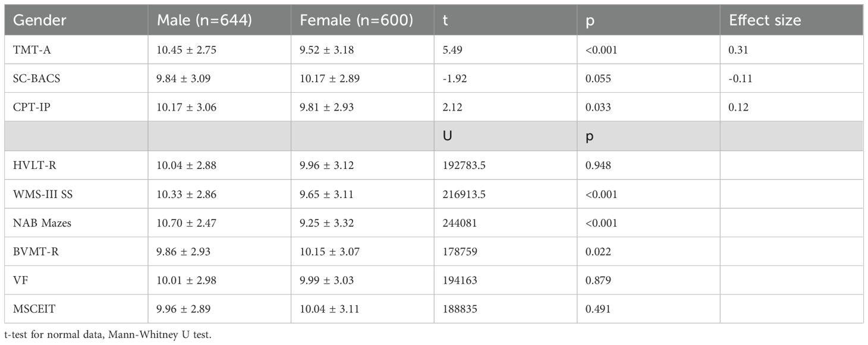Select the 10.70 ± 2.47 male cell
This screenshot has width=868, height=345.
[x=183, y=223]
